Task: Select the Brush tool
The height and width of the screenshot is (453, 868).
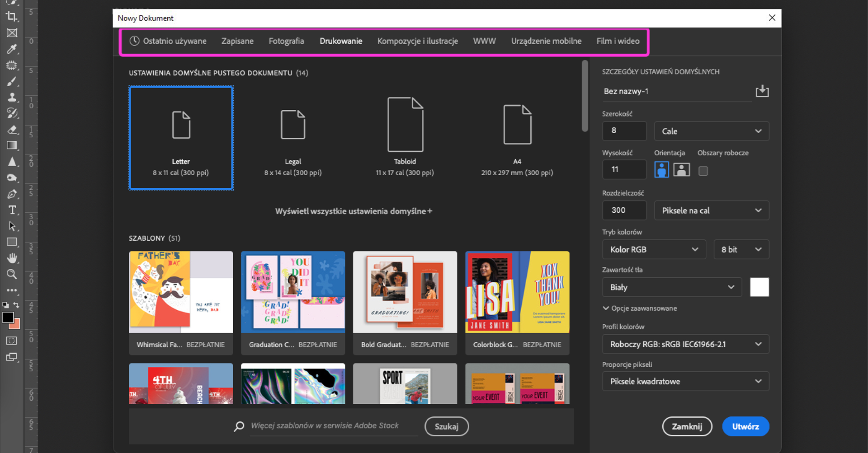Action: [x=12, y=81]
